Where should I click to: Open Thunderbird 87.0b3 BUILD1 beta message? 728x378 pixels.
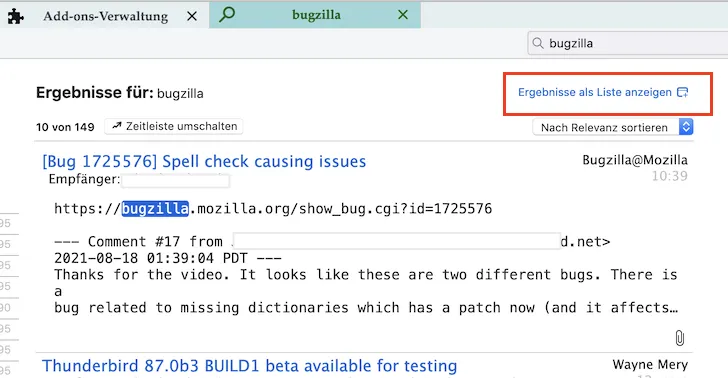coord(249,365)
